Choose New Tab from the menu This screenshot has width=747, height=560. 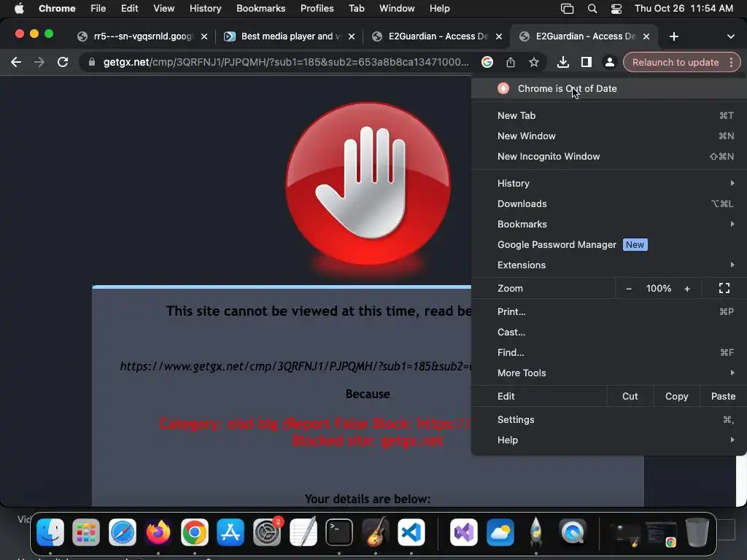609,116
